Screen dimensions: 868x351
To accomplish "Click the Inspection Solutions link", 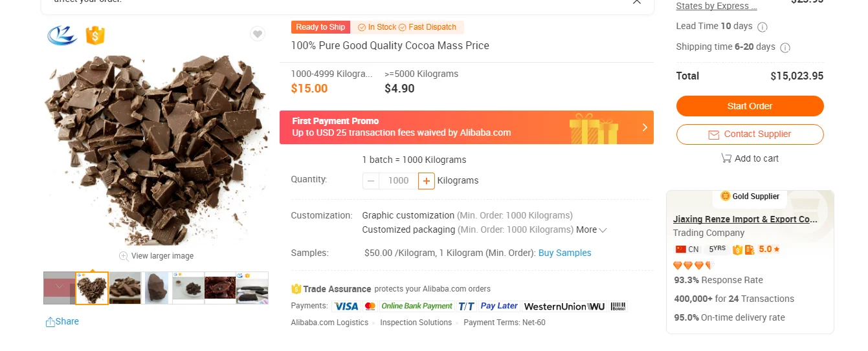I will coord(416,323).
